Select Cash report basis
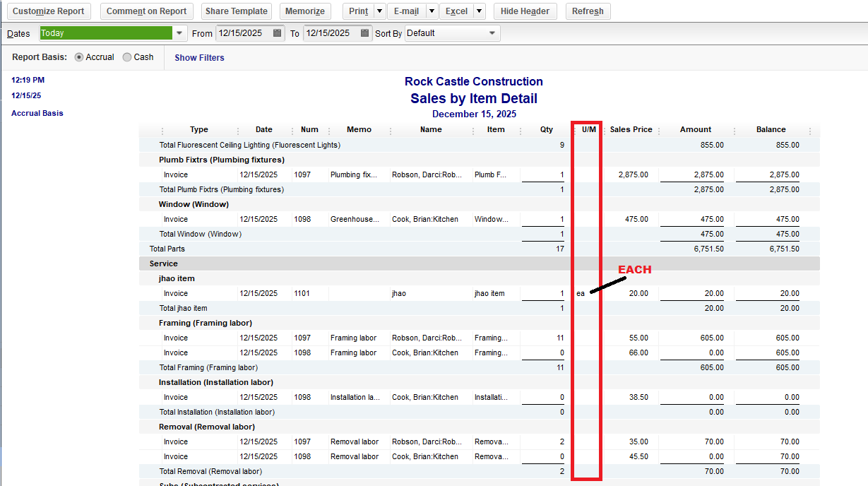 (x=127, y=57)
